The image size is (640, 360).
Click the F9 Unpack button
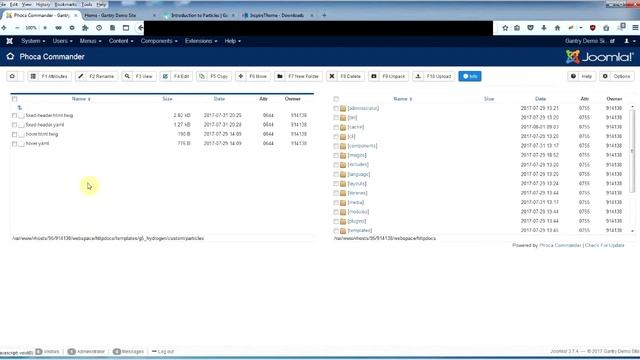[x=389, y=76]
